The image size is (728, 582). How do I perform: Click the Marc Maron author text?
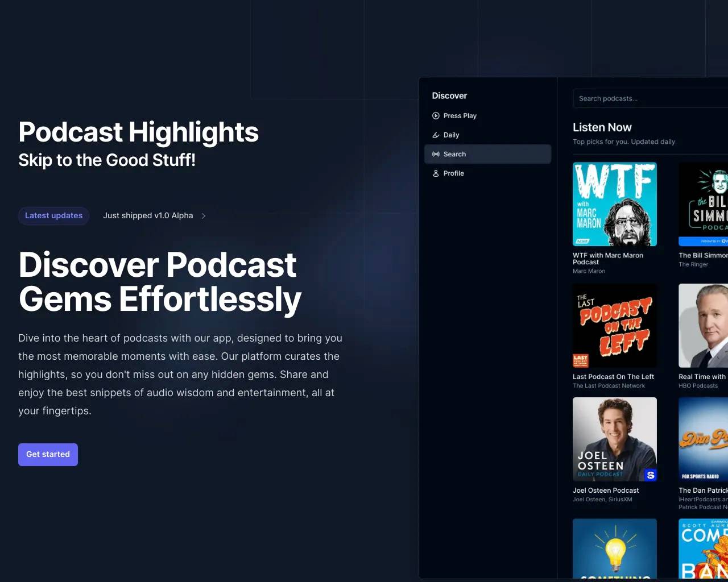point(589,271)
